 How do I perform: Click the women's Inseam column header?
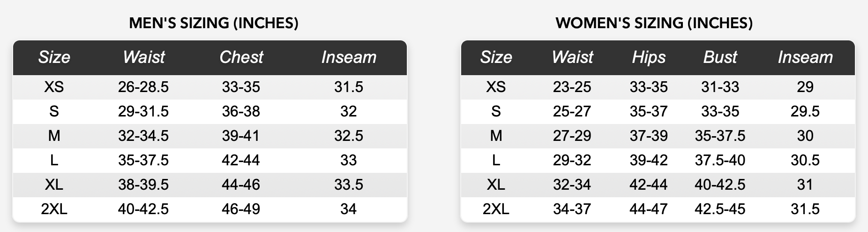(x=805, y=57)
